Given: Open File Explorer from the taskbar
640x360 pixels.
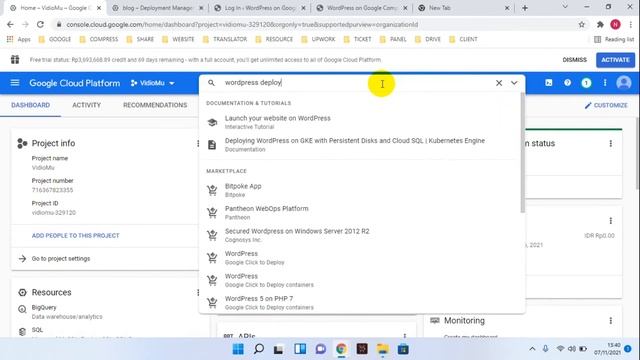Looking at the screenshot, I should (x=382, y=349).
